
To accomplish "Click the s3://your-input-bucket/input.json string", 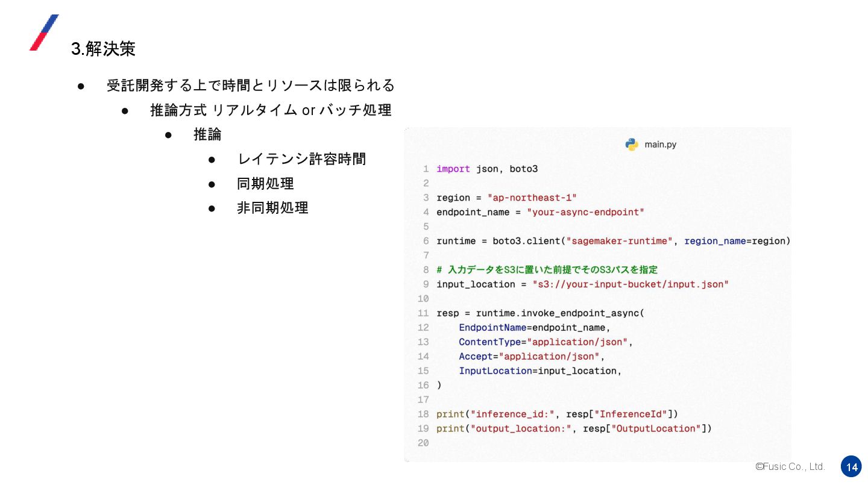I will [x=631, y=284].
